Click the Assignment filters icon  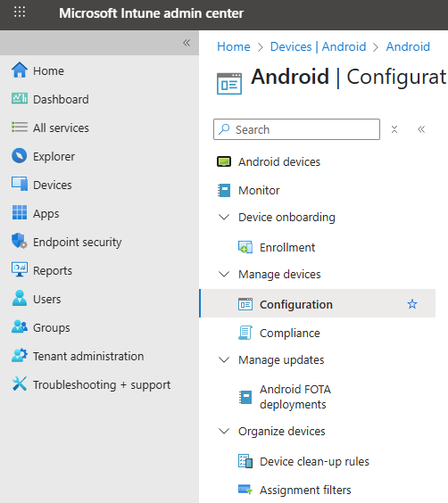point(245,490)
